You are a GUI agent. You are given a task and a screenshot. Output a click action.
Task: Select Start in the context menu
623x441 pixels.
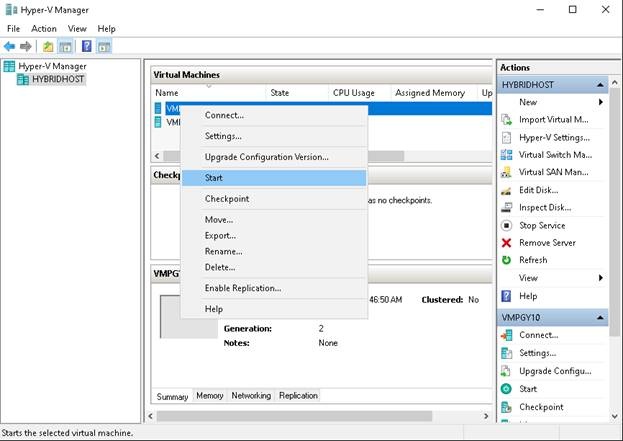point(274,178)
